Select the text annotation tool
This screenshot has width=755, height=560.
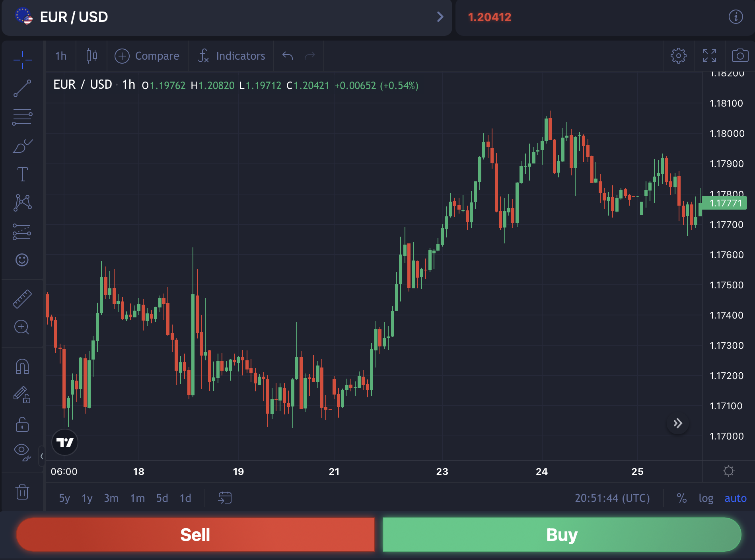tap(22, 174)
